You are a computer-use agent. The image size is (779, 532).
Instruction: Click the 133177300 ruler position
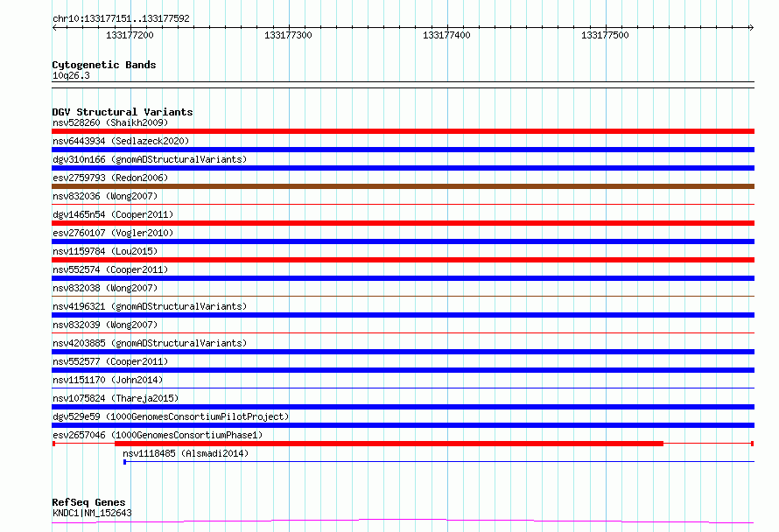tap(288, 35)
